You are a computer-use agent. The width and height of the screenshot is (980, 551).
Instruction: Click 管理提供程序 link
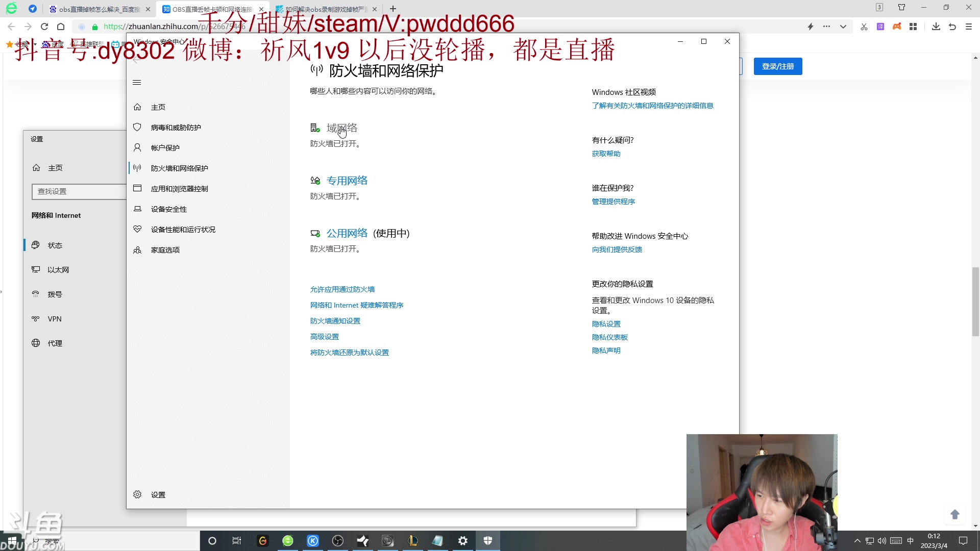(x=614, y=202)
